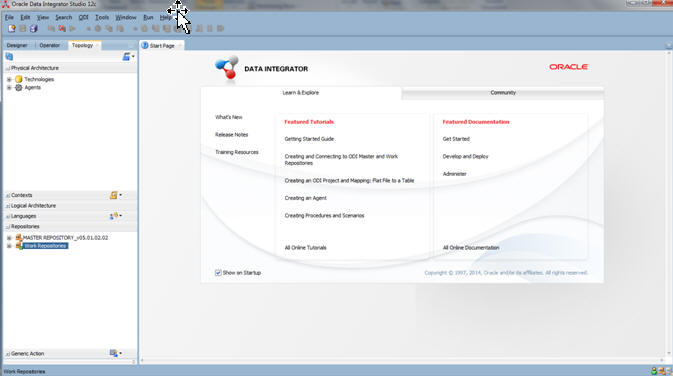The image size is (673, 376).
Task: Select the Start Page tab
Action: [x=162, y=45]
